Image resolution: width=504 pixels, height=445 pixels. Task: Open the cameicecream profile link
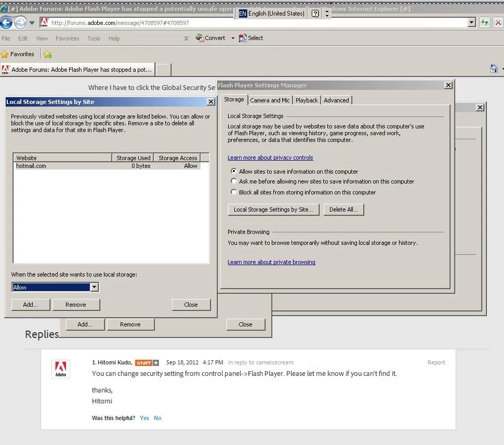point(275,363)
